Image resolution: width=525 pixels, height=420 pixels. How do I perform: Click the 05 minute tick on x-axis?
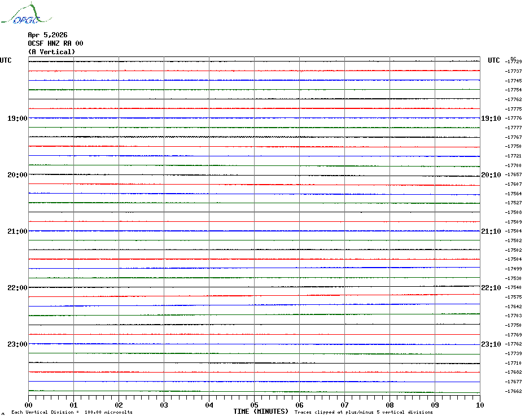point(254,405)
